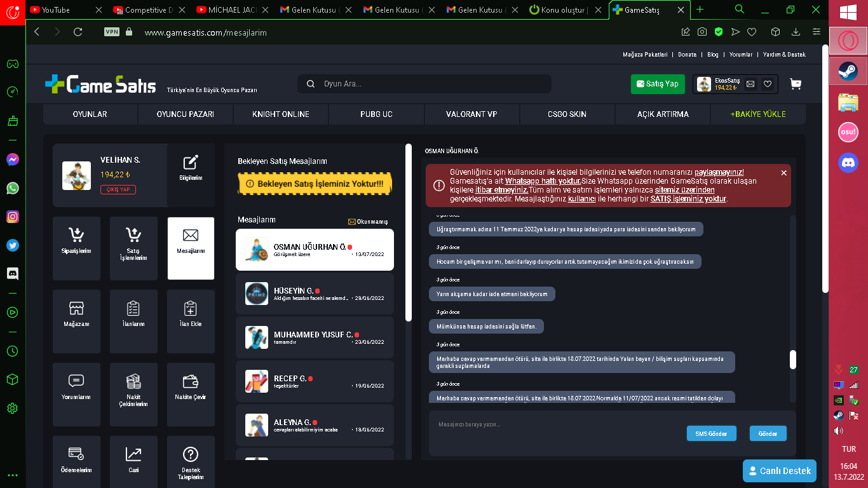The height and width of the screenshot is (488, 868).
Task: Close the red security warning banner
Action: click(x=783, y=173)
